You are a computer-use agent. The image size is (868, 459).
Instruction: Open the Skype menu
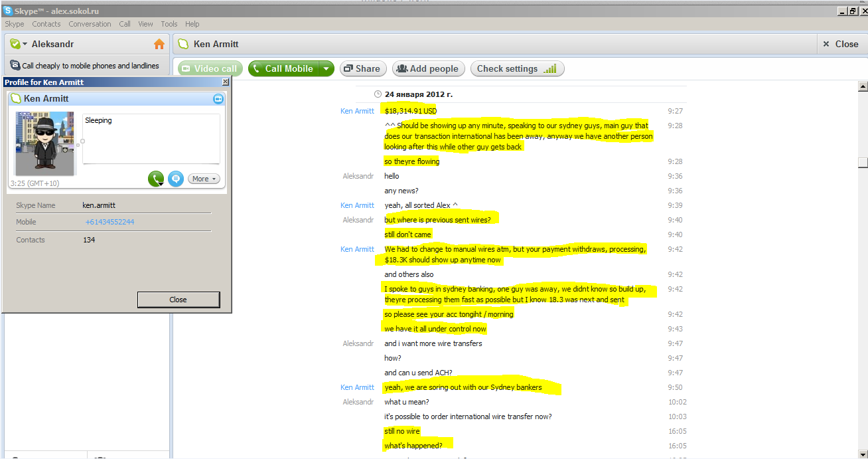coord(15,24)
